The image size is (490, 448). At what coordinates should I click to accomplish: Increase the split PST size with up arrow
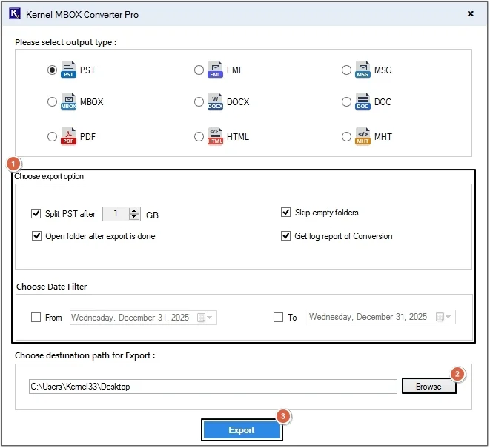[134, 211]
